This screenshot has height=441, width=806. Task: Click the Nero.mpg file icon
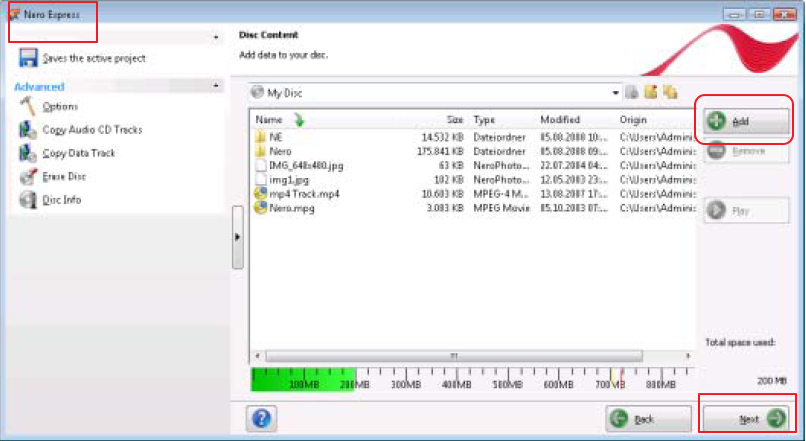pos(261,208)
